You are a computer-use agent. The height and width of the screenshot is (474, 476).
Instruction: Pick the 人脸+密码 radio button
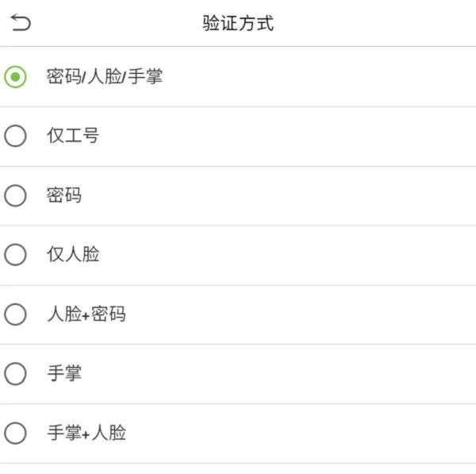tap(15, 314)
